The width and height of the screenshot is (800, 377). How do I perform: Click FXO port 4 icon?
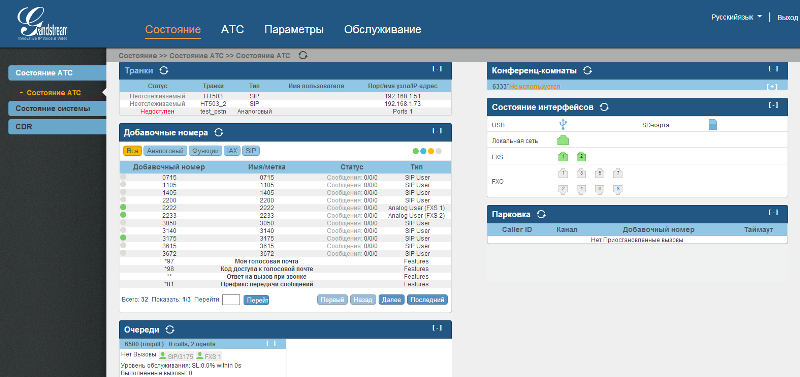pos(581,189)
